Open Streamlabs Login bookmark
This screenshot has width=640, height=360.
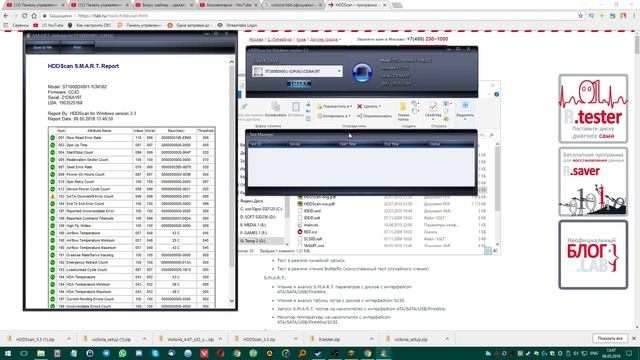238,25
